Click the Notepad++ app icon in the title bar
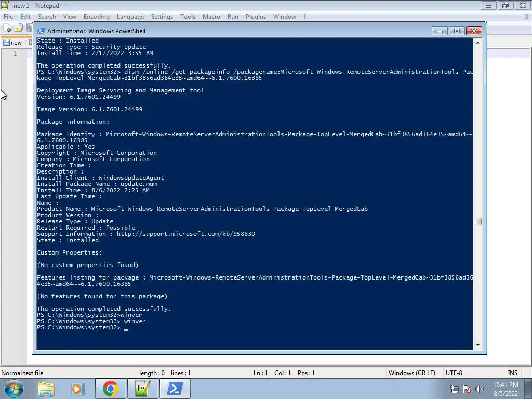This screenshot has width=532, height=399. click(5, 5)
